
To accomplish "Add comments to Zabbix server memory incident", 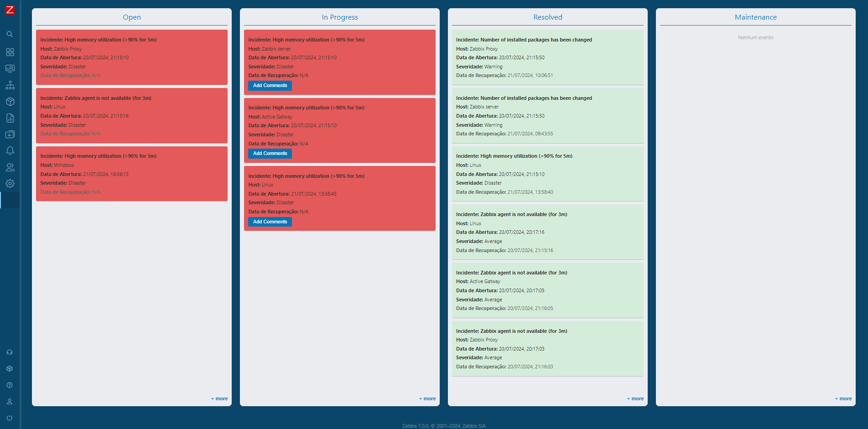I will [270, 86].
